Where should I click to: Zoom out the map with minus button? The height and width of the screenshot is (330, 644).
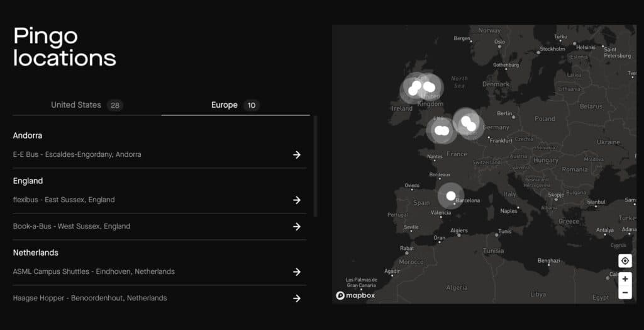625,293
